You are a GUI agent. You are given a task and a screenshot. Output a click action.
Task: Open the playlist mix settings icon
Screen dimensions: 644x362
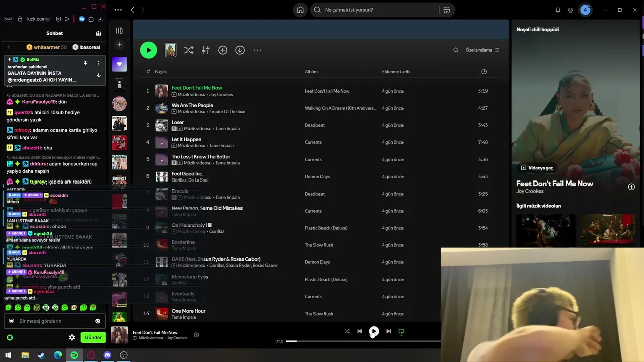206,50
